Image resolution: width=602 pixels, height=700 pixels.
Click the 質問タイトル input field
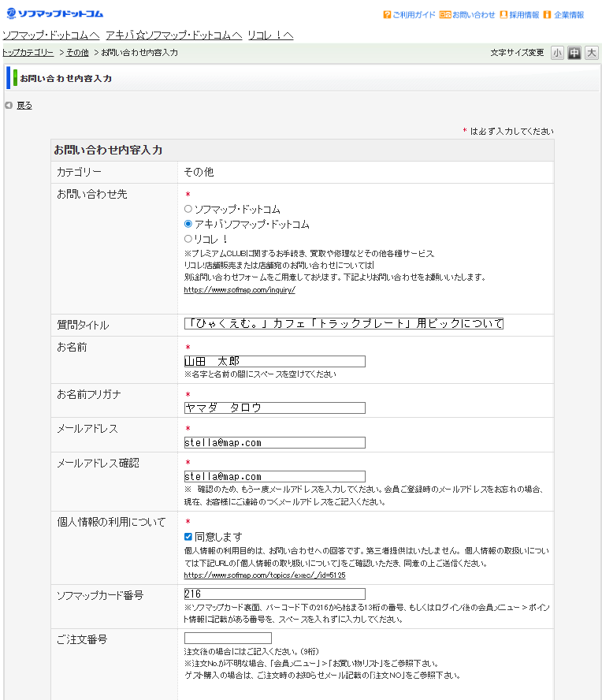pyautogui.click(x=344, y=323)
